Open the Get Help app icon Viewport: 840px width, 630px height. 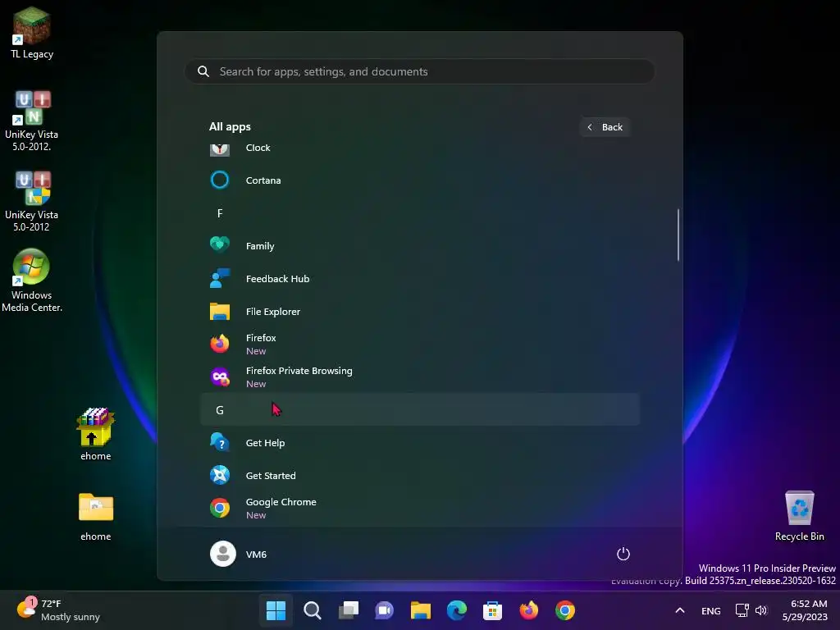point(220,442)
